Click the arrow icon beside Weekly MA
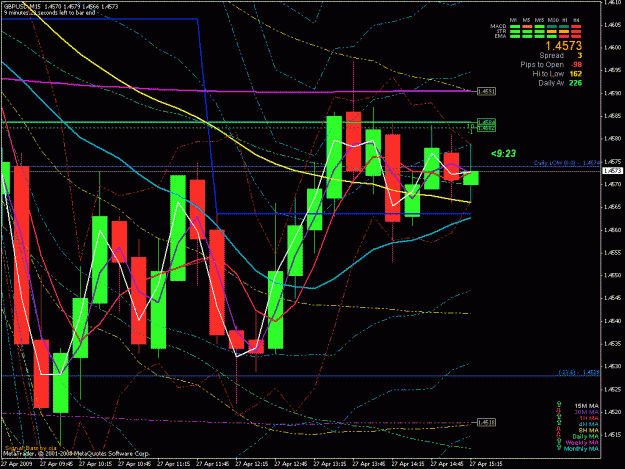Image resolution: width=625 pixels, height=469 pixels. (x=559, y=441)
